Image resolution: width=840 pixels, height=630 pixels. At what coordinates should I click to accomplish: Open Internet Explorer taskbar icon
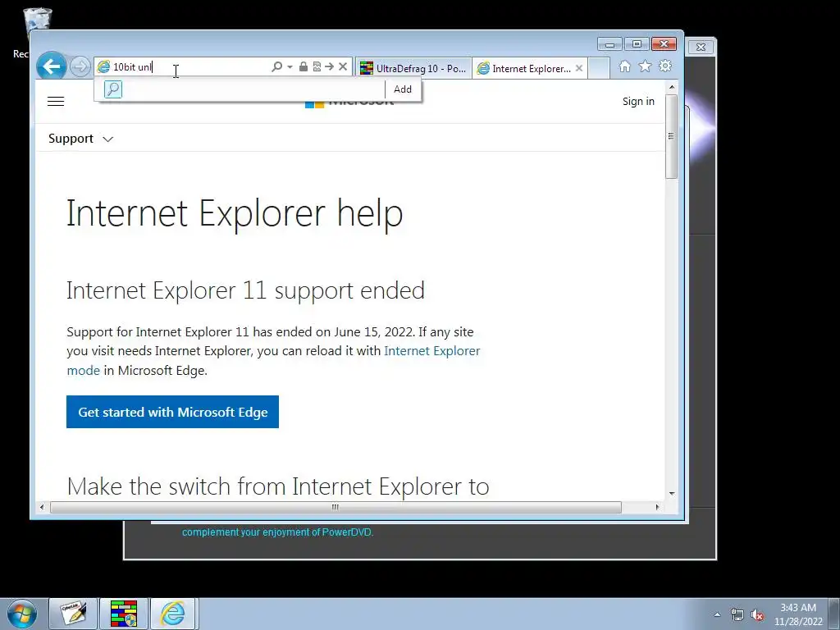pyautogui.click(x=174, y=614)
